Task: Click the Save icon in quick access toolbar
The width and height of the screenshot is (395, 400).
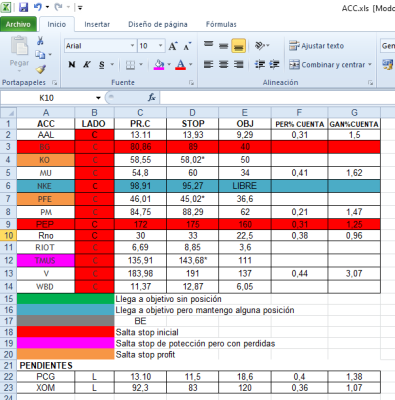Action: [x=23, y=7]
